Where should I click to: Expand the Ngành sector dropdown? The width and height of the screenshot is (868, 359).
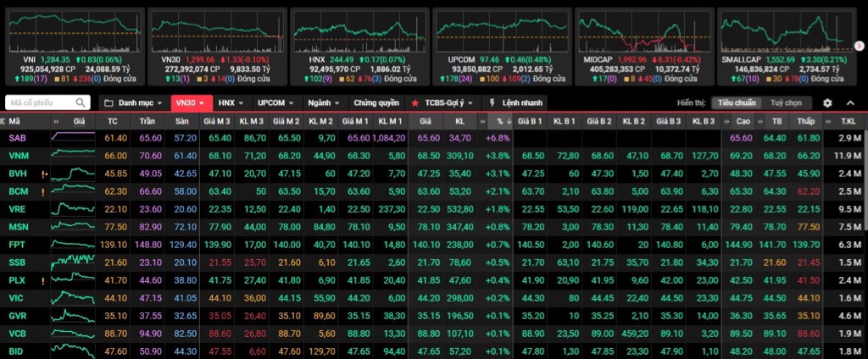324,102
